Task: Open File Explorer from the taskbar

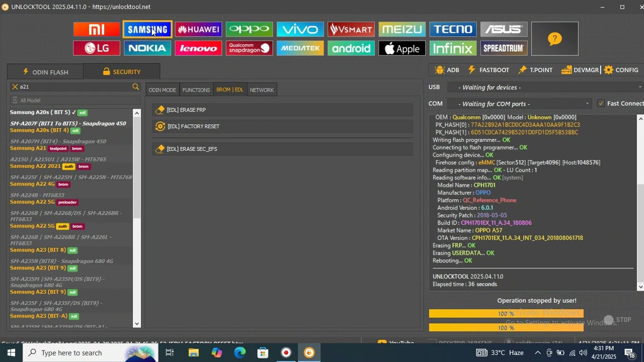Action: point(193,353)
